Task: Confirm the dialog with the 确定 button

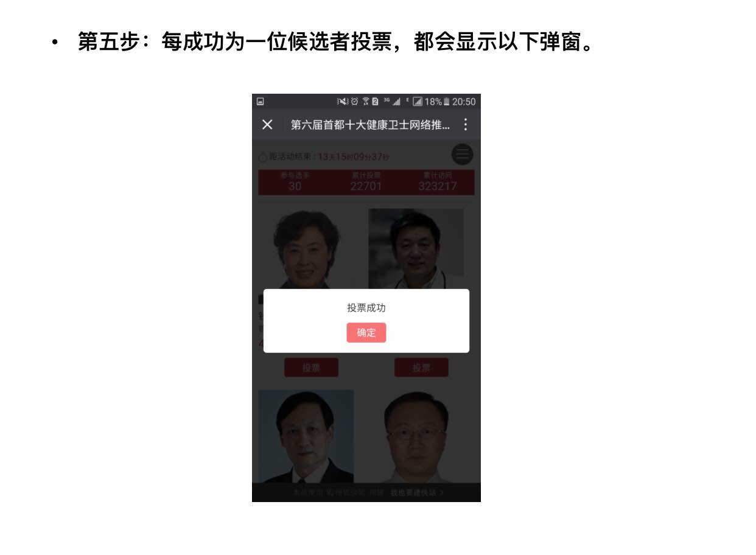Action: 366,333
